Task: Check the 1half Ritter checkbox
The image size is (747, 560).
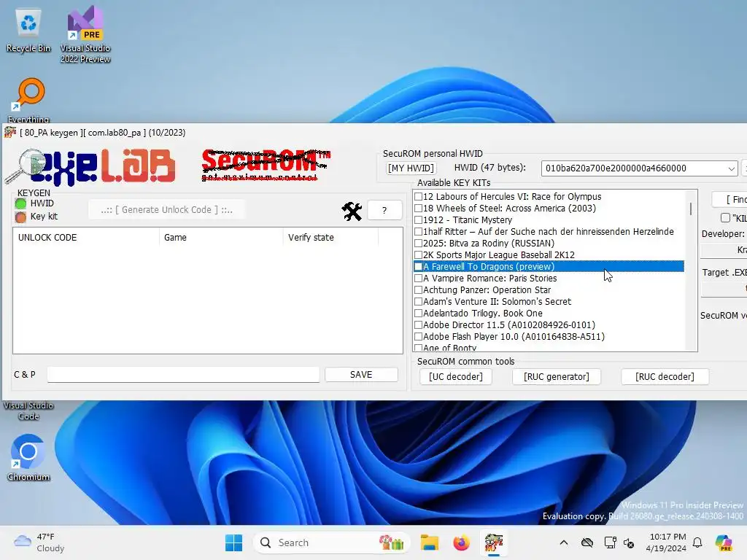Action: pos(418,231)
